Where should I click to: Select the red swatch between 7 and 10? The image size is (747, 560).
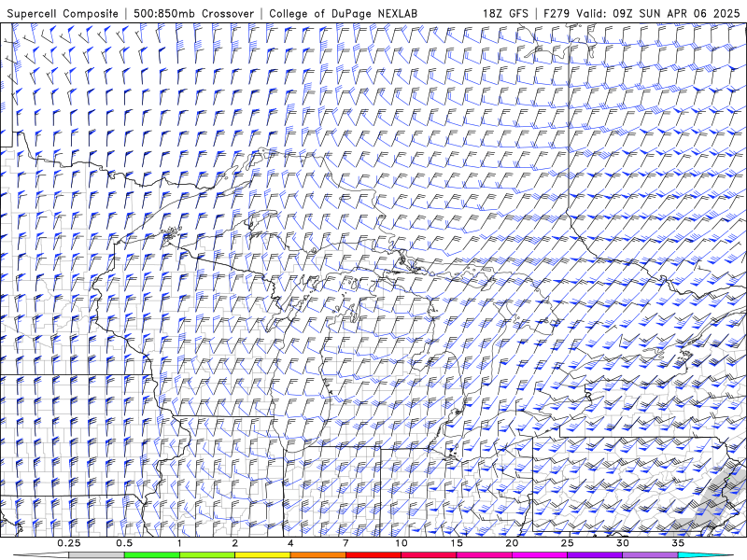pos(373,555)
